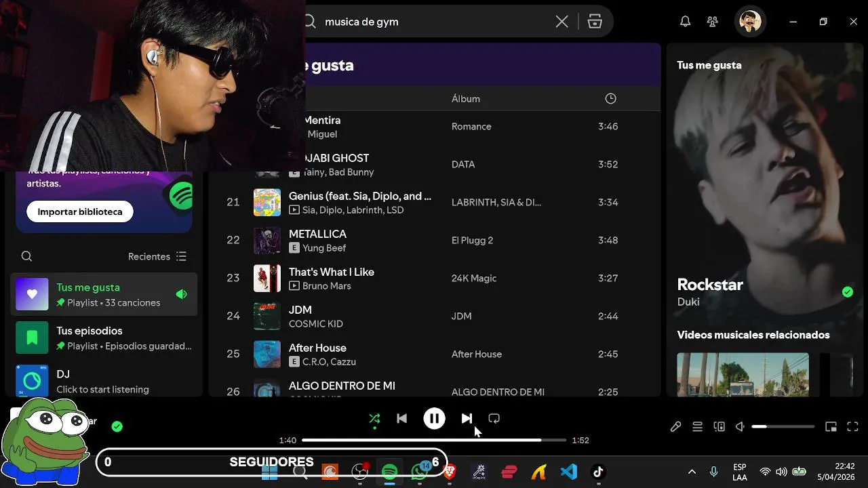This screenshot has width=868, height=488.
Task: Open artist Yung Beef
Action: point(324,248)
